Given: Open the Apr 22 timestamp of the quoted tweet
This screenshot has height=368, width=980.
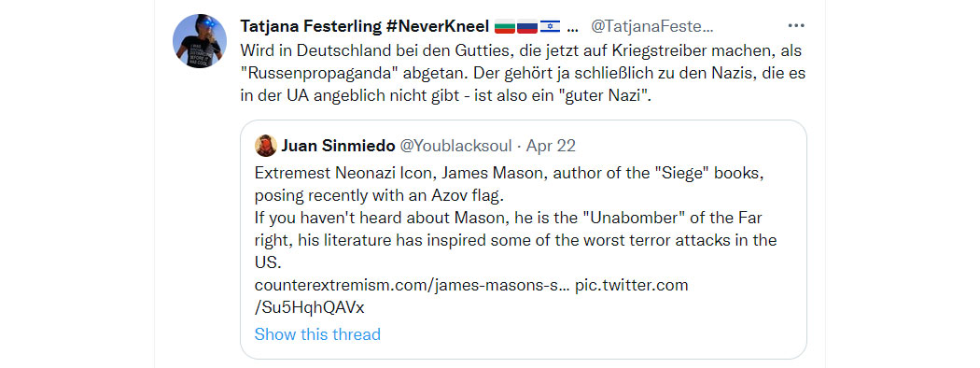Looking at the screenshot, I should click(x=551, y=146).
